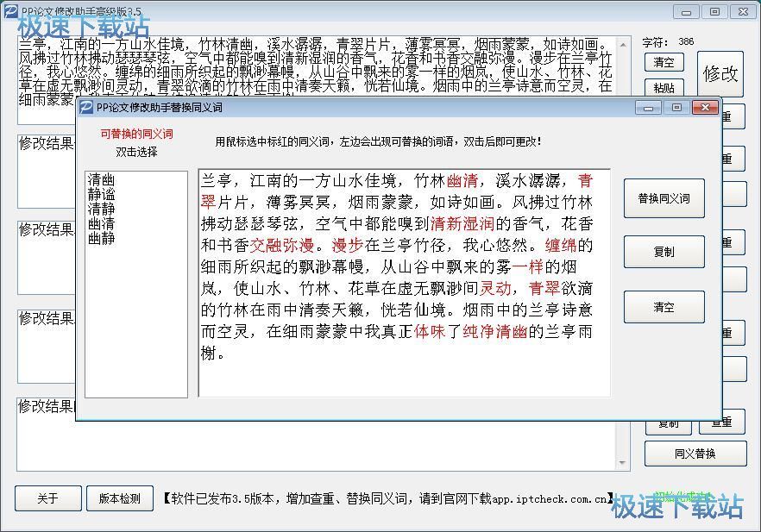The height and width of the screenshot is (532, 761).
Task: Click the main window scrollbar down arrow
Action: 623,463
